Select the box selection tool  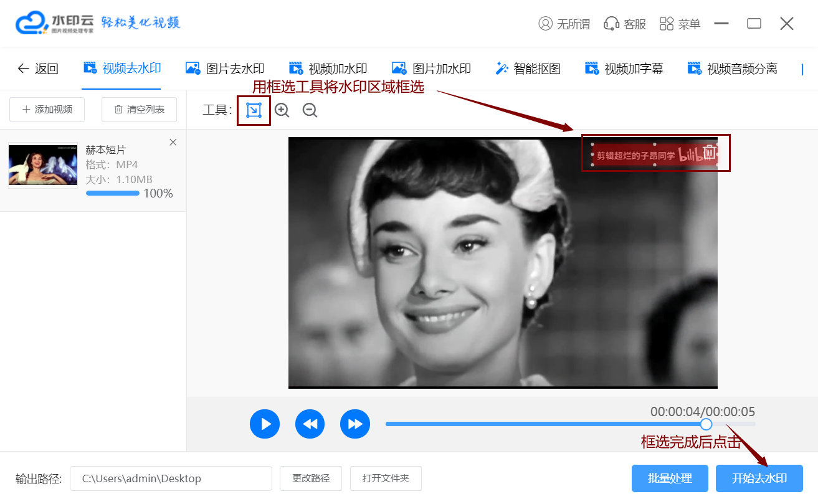tap(254, 110)
